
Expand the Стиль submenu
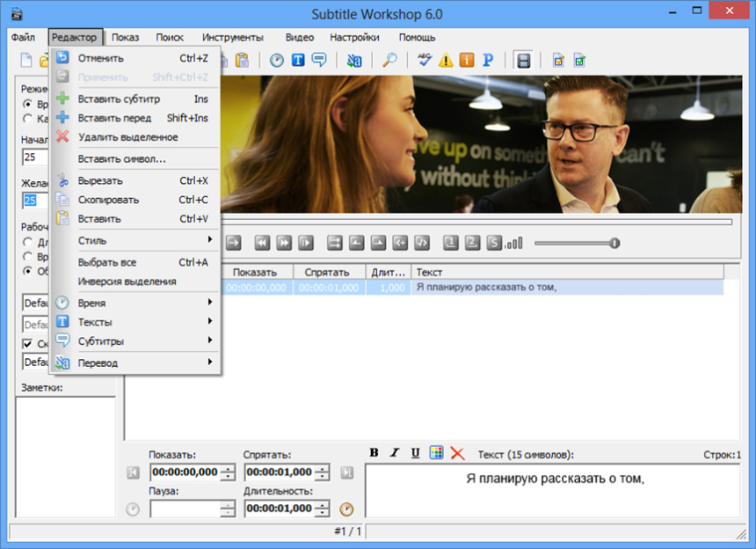tap(136, 240)
